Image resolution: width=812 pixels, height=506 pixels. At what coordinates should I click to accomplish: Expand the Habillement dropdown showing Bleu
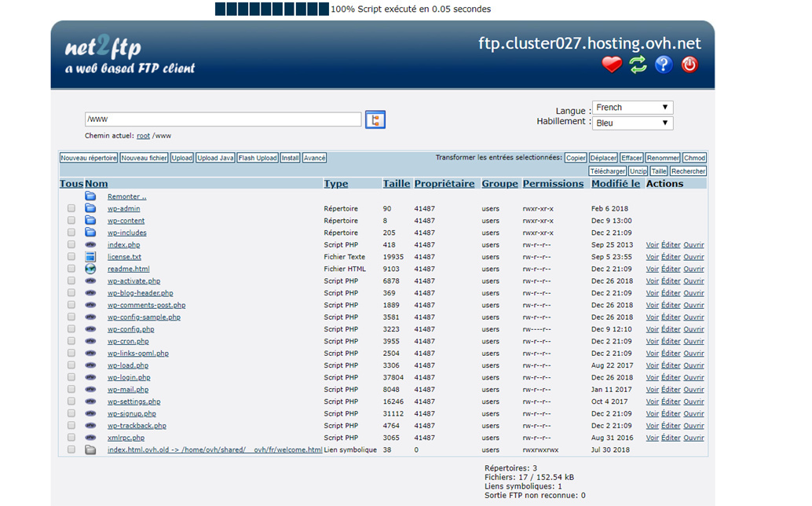[632, 123]
